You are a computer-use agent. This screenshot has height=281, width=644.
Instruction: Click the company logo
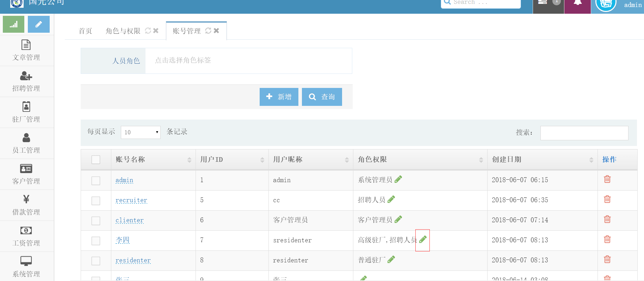pos(17,3)
